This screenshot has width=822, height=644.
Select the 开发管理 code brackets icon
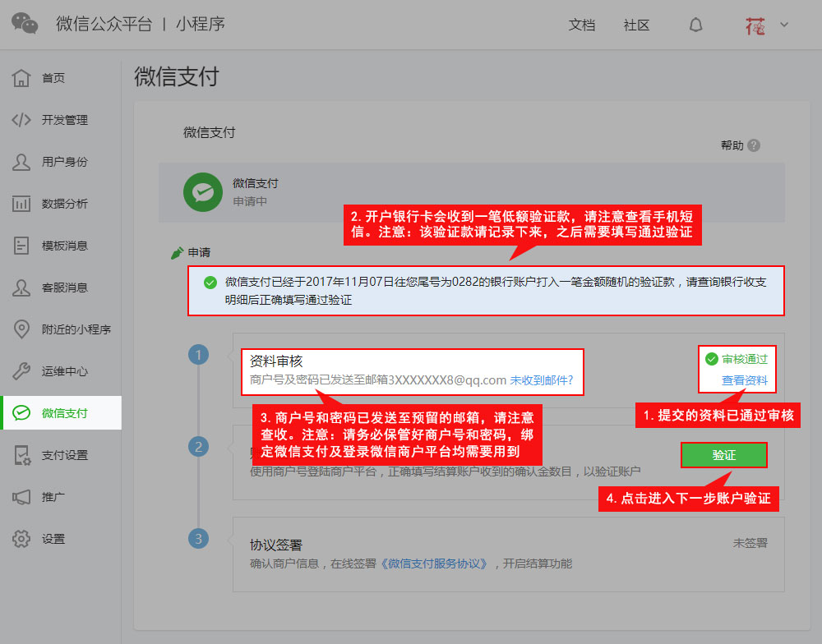(x=22, y=120)
